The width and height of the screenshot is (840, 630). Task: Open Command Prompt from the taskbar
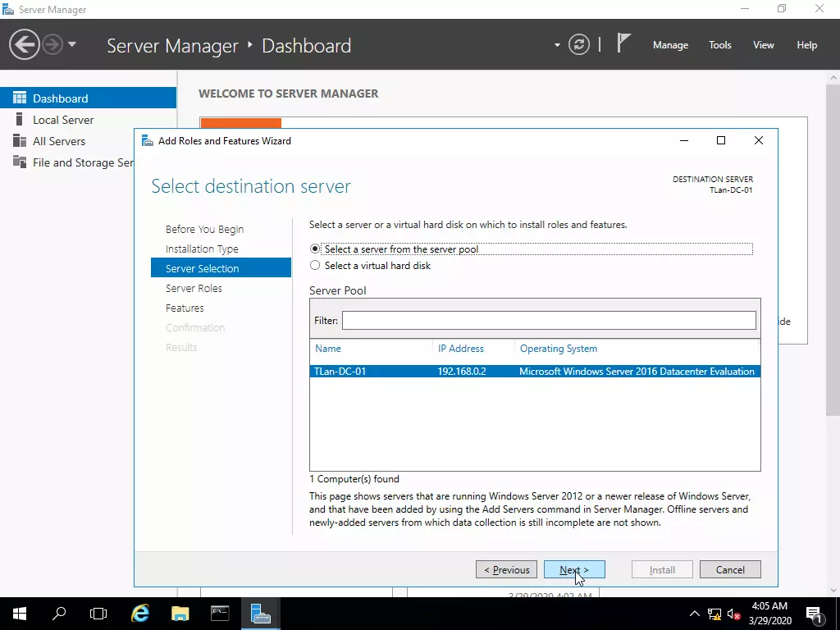220,614
